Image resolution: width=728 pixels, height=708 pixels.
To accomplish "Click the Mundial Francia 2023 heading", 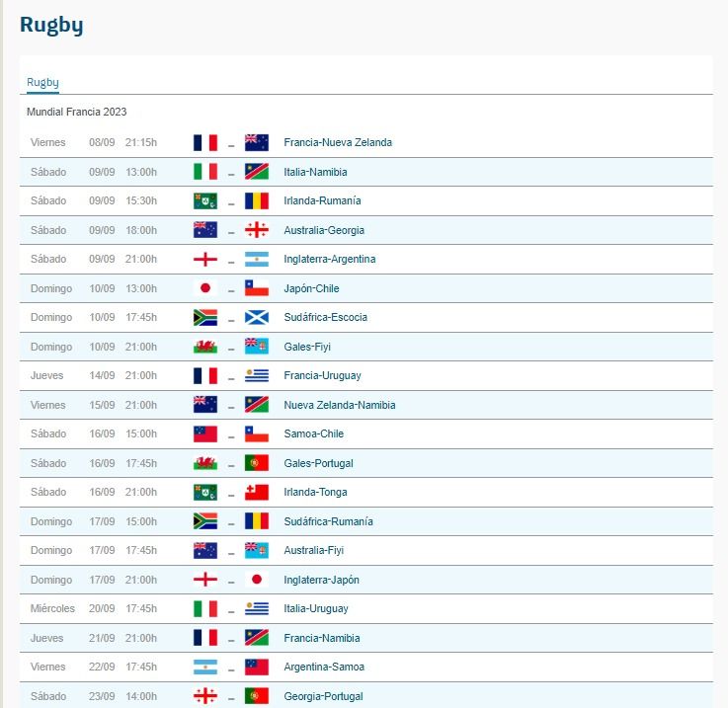I will coord(76,112).
